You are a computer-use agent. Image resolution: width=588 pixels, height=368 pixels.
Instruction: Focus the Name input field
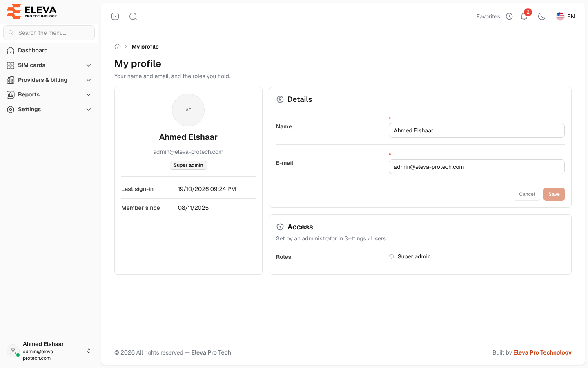477,130
